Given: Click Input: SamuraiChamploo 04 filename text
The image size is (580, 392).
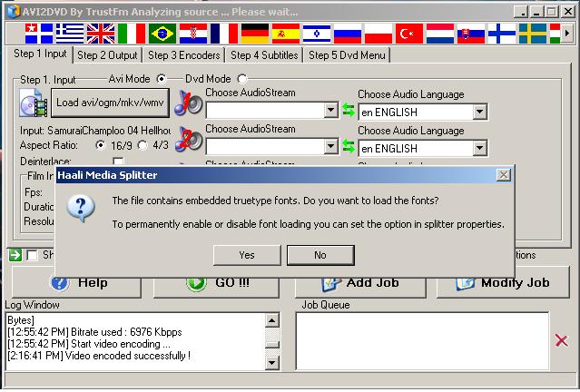Looking at the screenshot, I should pyautogui.click(x=95, y=131).
